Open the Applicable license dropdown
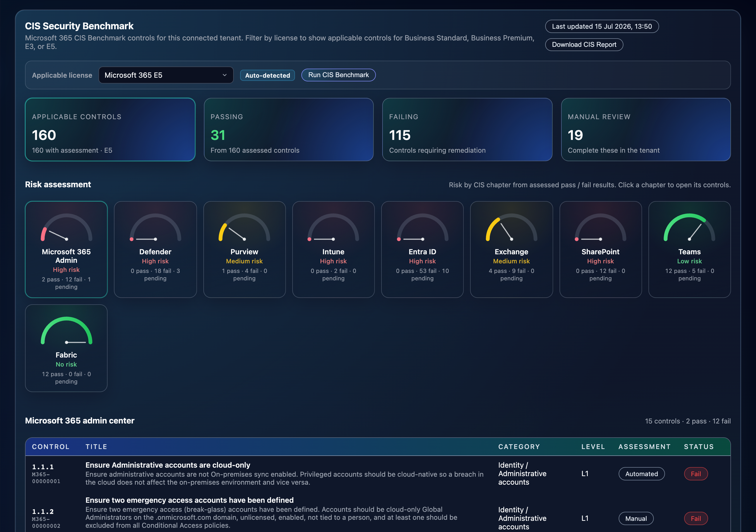Image resolution: width=756 pixels, height=532 pixels. [x=166, y=75]
